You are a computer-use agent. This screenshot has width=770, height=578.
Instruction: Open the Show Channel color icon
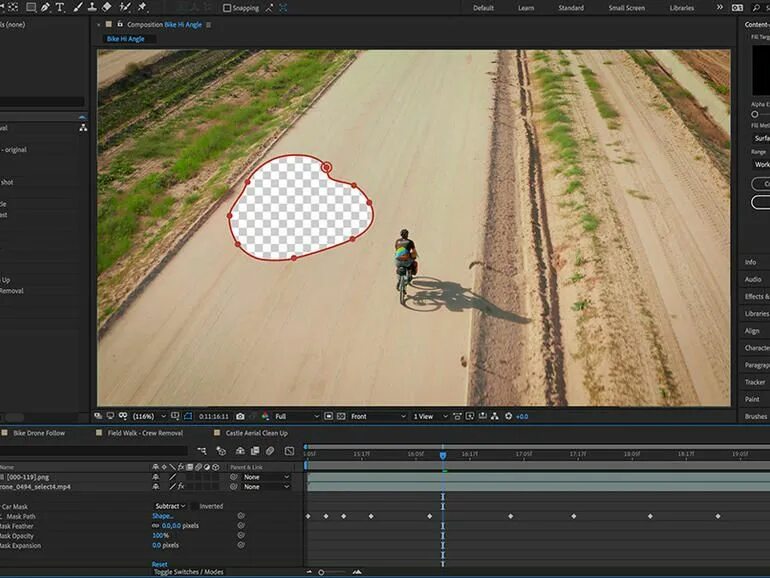(266, 416)
